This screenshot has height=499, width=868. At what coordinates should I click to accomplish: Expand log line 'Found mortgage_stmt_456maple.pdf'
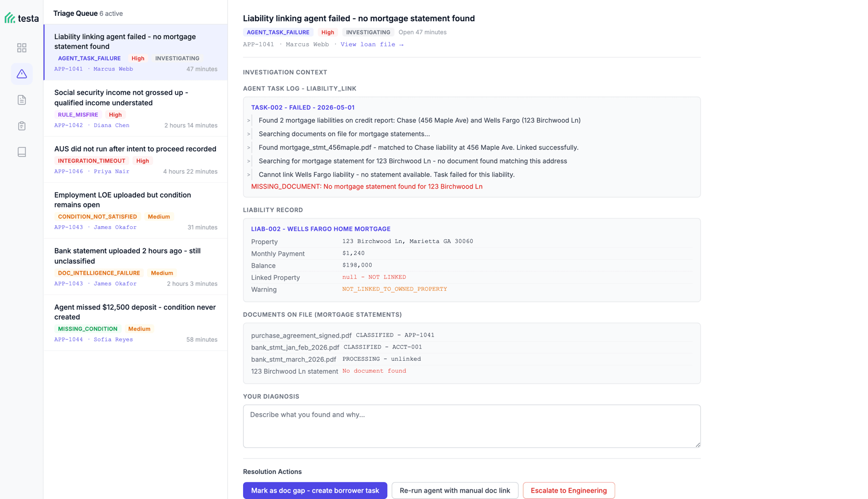(x=248, y=148)
